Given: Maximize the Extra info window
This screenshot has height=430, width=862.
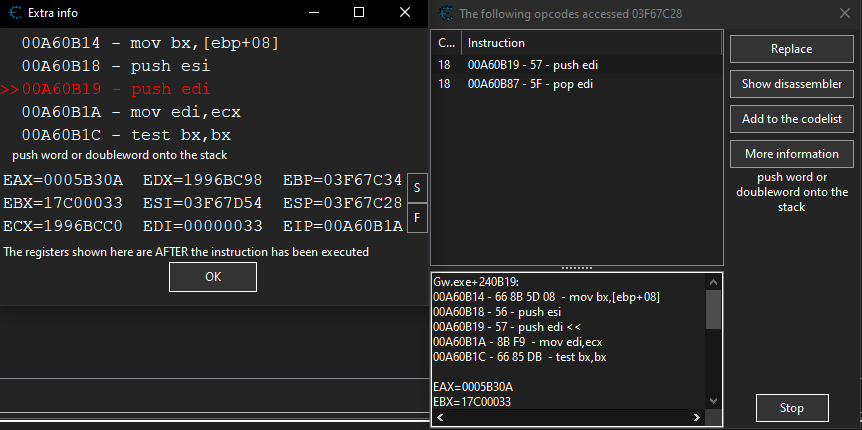Looking at the screenshot, I should (359, 14).
